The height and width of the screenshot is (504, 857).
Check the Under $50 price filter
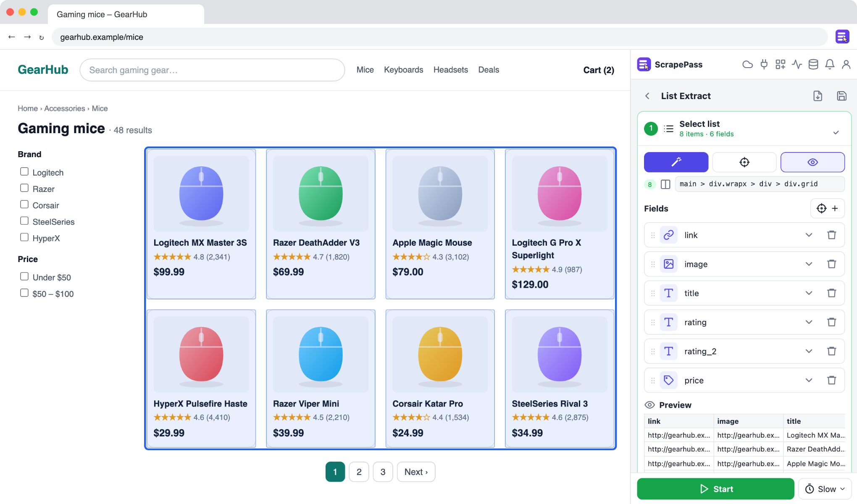(x=24, y=276)
